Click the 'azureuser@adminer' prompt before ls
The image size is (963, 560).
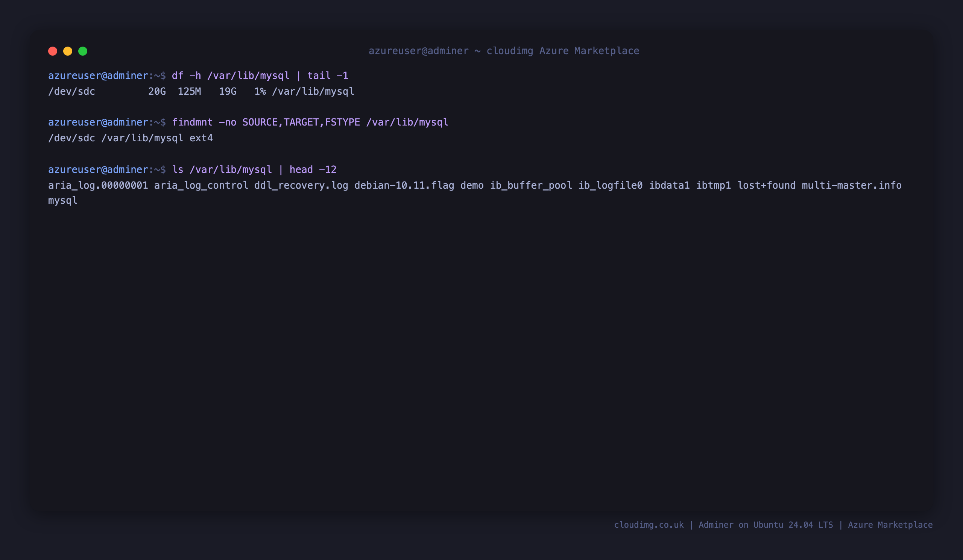tap(98, 170)
